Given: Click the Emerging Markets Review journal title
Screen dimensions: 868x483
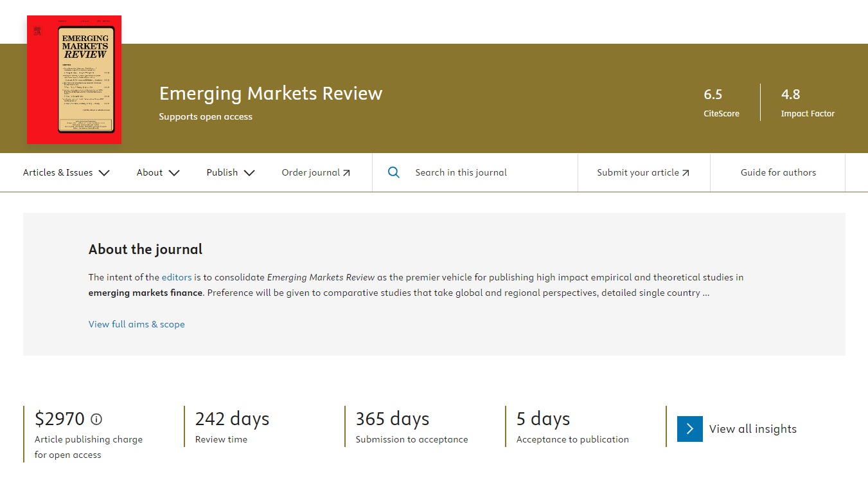Looking at the screenshot, I should coord(270,93).
